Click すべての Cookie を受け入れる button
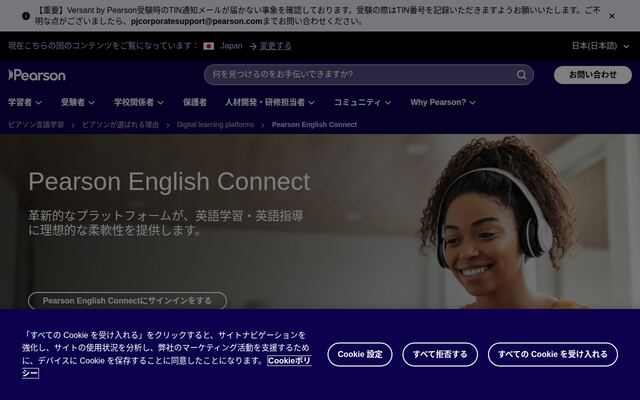Viewport: 640px width, 400px height. point(553,354)
